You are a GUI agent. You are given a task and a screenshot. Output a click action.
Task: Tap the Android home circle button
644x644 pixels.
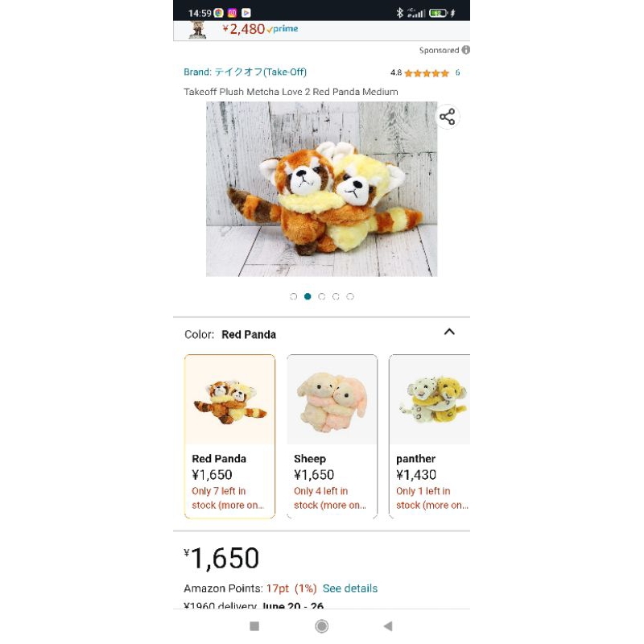point(321,626)
